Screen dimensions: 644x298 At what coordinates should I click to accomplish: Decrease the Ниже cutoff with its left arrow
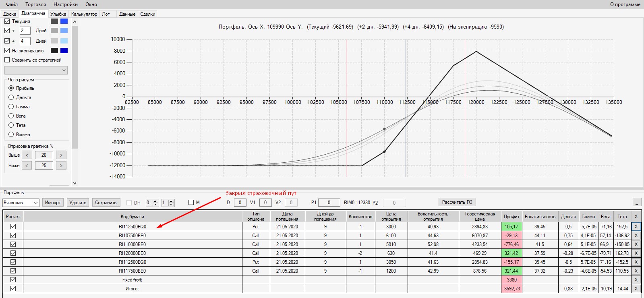point(27,166)
